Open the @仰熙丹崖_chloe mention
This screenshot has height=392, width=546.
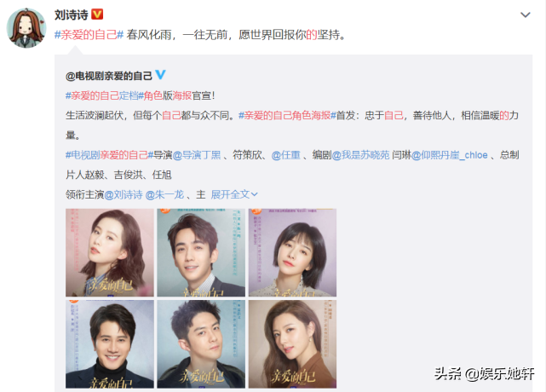449,155
